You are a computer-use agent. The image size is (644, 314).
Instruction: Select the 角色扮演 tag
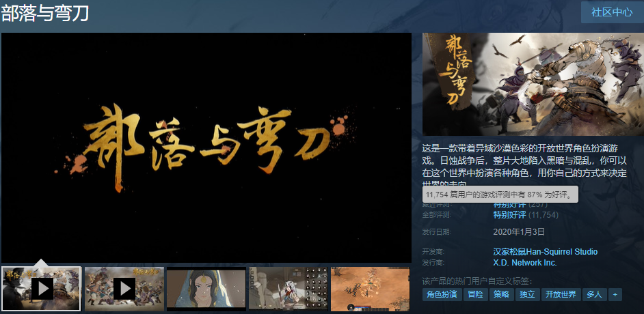tap(442, 294)
